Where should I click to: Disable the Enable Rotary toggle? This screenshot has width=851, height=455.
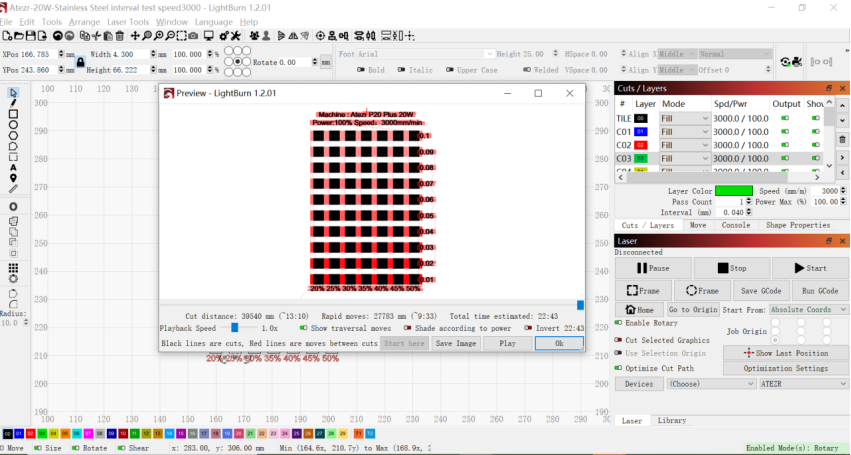(x=619, y=323)
